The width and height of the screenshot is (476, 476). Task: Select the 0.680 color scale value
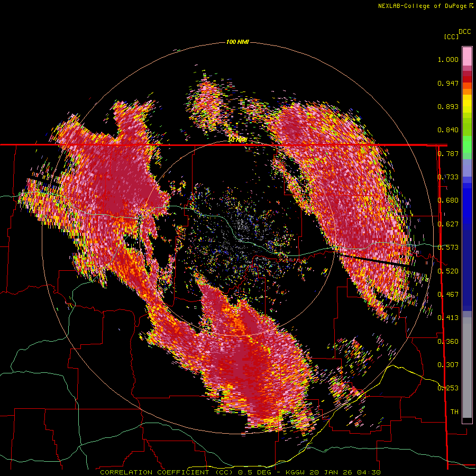coord(448,200)
